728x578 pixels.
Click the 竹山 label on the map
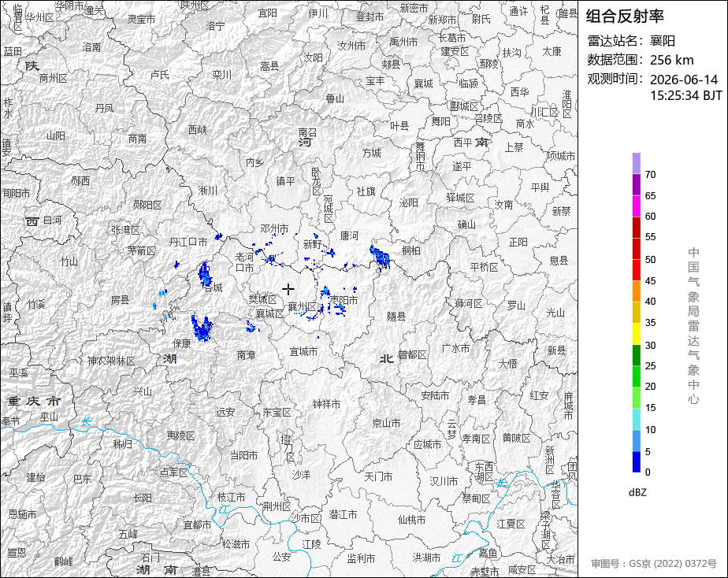pyautogui.click(x=69, y=262)
